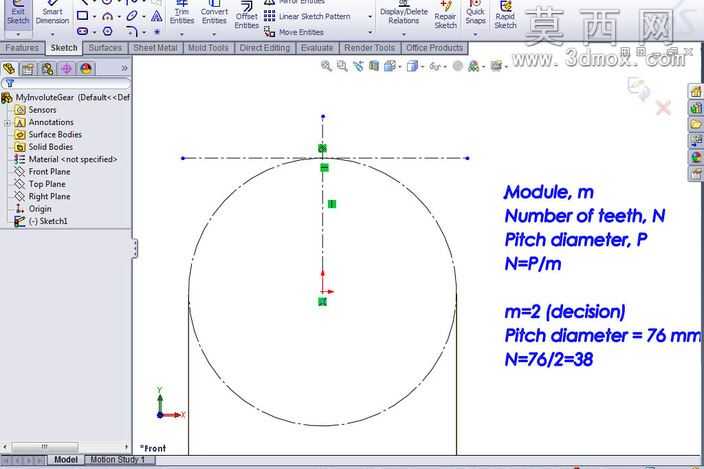Click the Exit Sketch button
Image resolution: width=704 pixels, height=469 pixels.
[x=18, y=14]
